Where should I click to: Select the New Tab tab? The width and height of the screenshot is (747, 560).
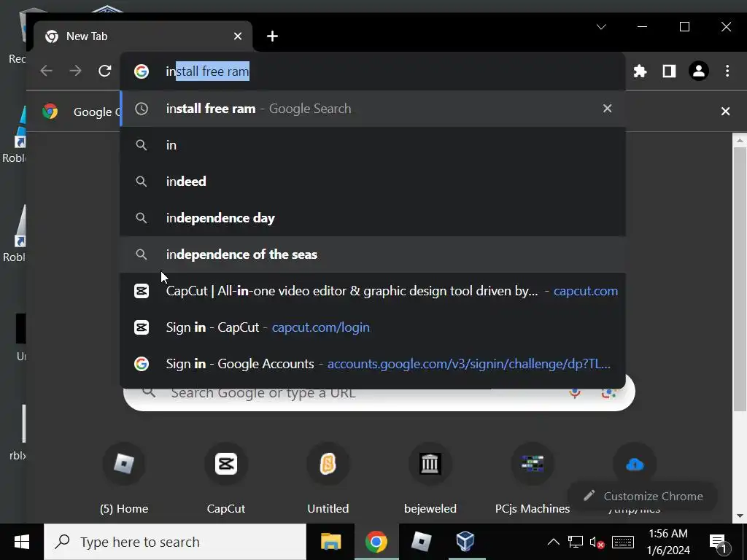tap(143, 36)
